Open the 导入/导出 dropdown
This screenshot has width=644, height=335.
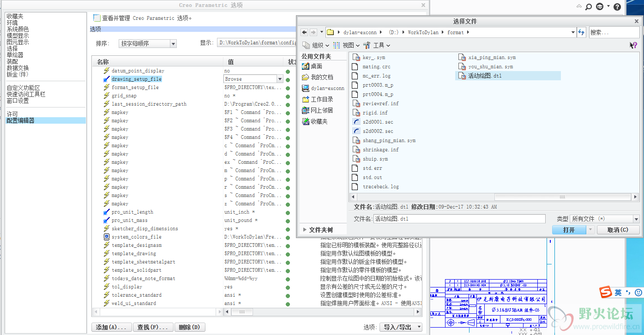point(401,327)
